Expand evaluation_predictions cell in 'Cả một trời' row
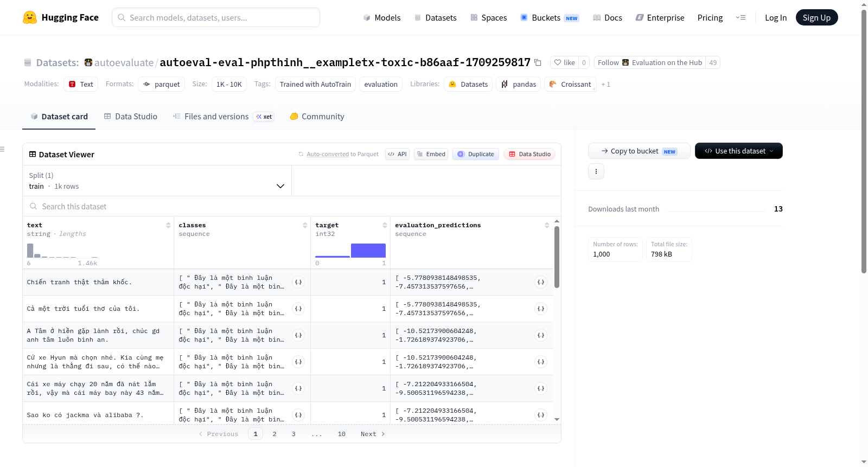868x467 pixels. [x=541, y=309]
